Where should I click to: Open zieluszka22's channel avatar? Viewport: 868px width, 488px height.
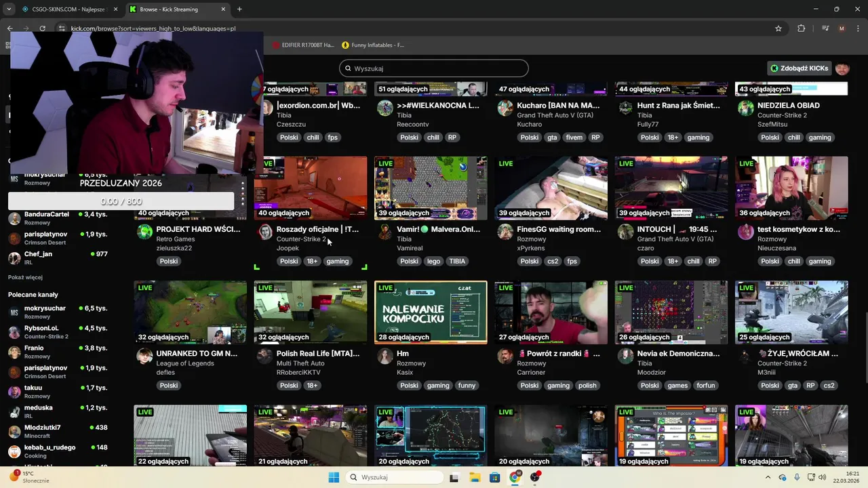click(x=145, y=232)
